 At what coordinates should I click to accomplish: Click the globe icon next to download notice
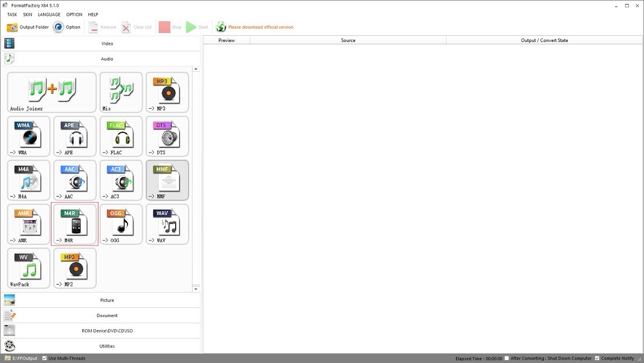tap(221, 27)
